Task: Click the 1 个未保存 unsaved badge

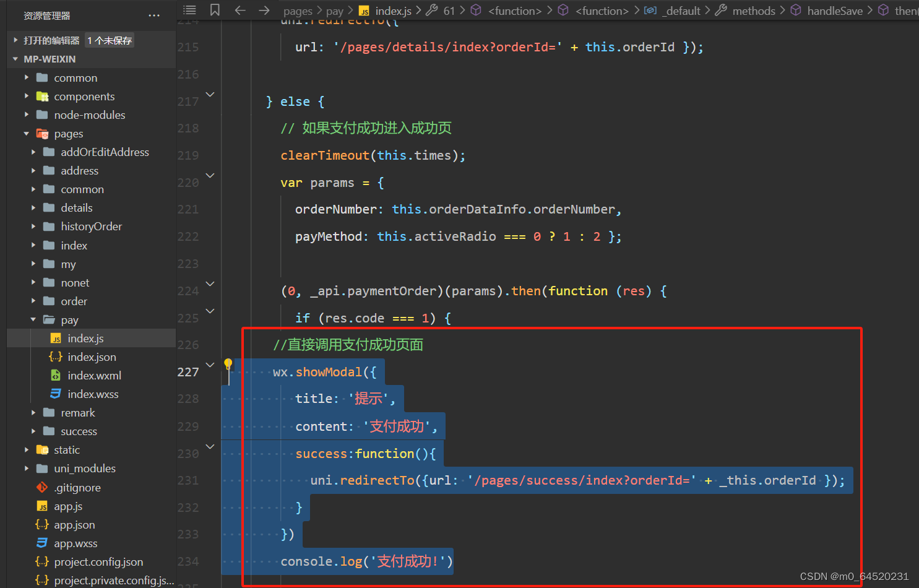Action: pos(110,40)
